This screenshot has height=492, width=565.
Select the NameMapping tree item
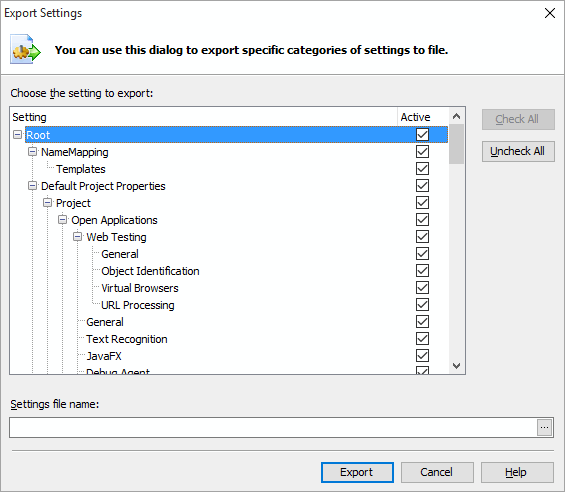pyautogui.click(x=75, y=152)
